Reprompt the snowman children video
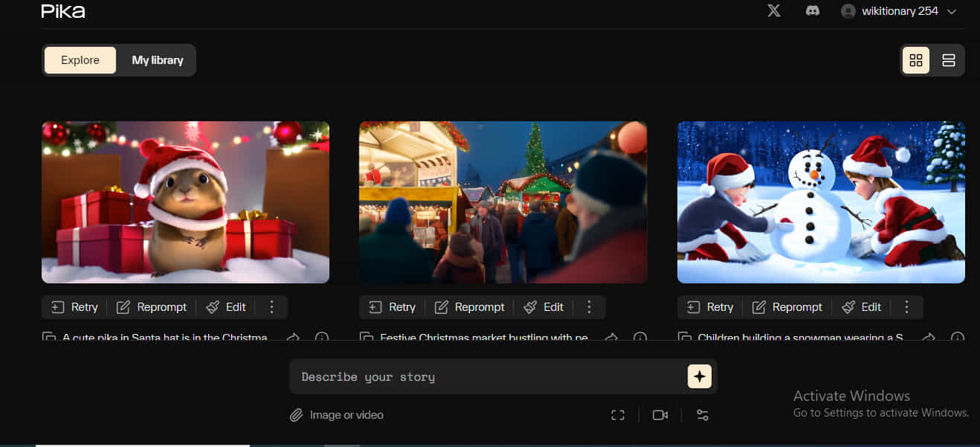Image resolution: width=980 pixels, height=447 pixels. point(787,306)
